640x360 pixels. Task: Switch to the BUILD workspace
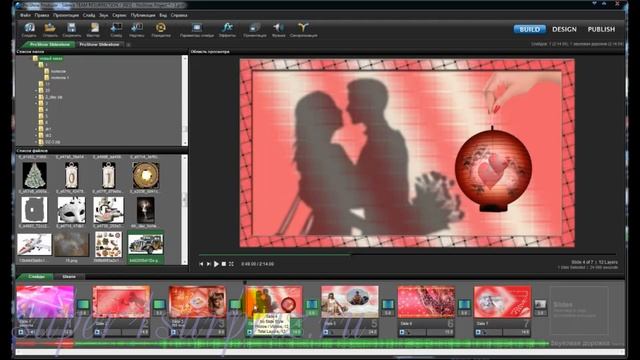(529, 29)
